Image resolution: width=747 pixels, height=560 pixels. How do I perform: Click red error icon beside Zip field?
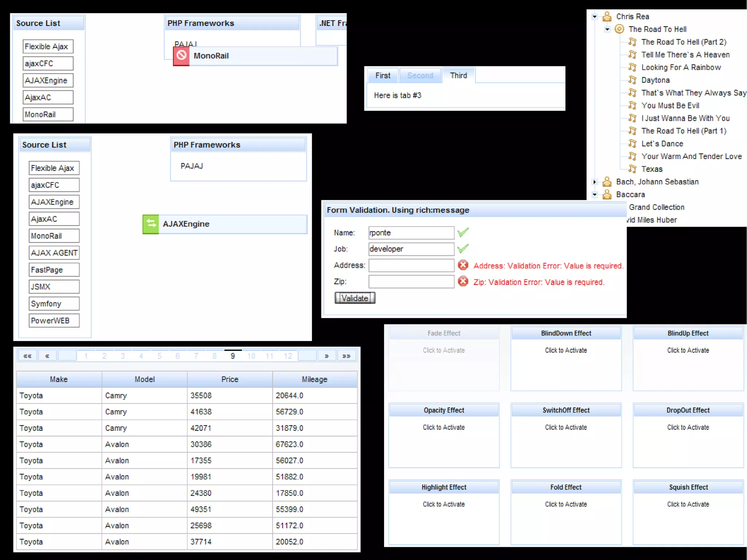(463, 281)
